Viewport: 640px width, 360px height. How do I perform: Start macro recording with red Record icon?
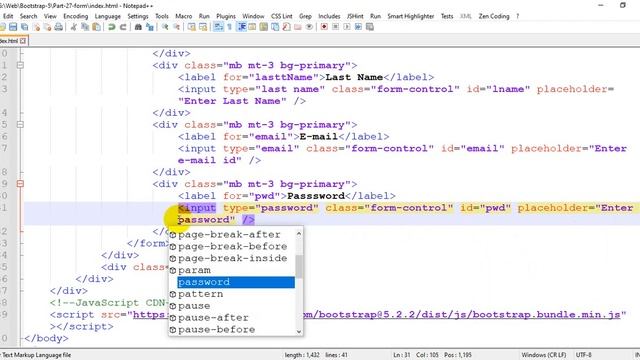pyautogui.click(x=324, y=27)
